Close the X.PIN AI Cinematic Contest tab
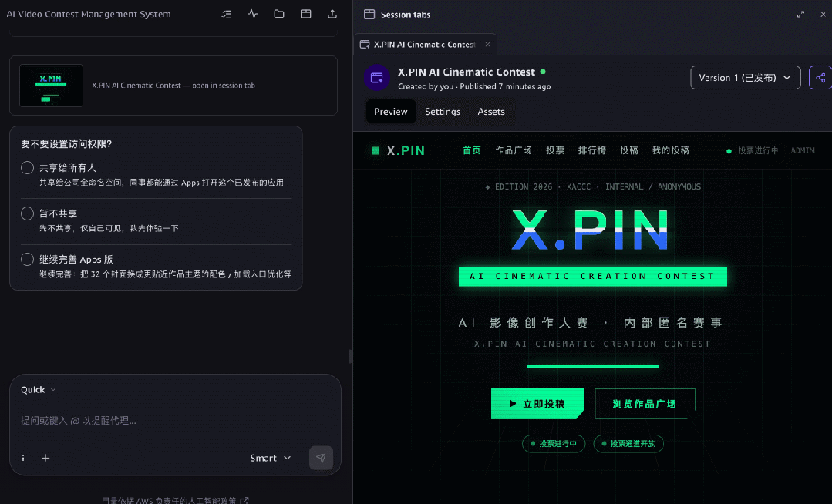Image resolution: width=832 pixels, height=504 pixels. point(487,45)
